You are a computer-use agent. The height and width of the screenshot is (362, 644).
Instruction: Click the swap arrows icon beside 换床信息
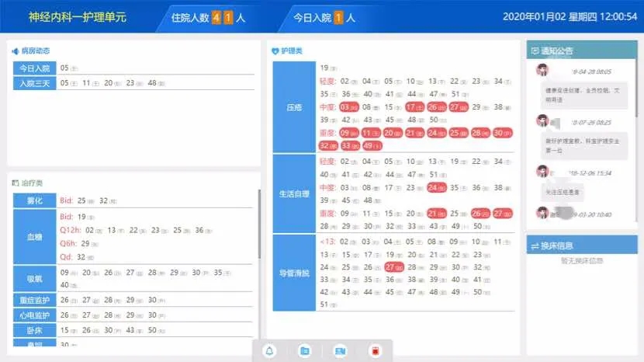coord(535,246)
